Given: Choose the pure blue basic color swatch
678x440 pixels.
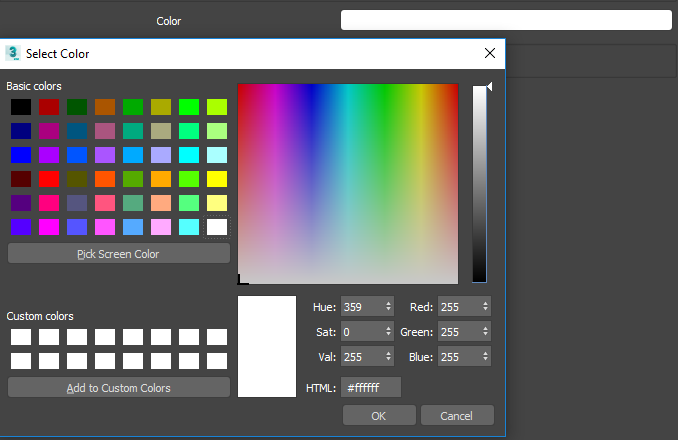Looking at the screenshot, I should [x=21, y=155].
